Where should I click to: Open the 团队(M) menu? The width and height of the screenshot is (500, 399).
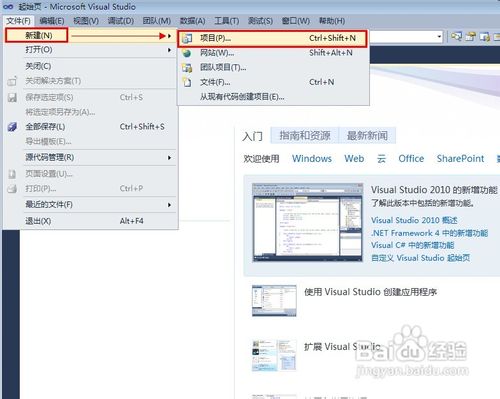click(x=157, y=21)
